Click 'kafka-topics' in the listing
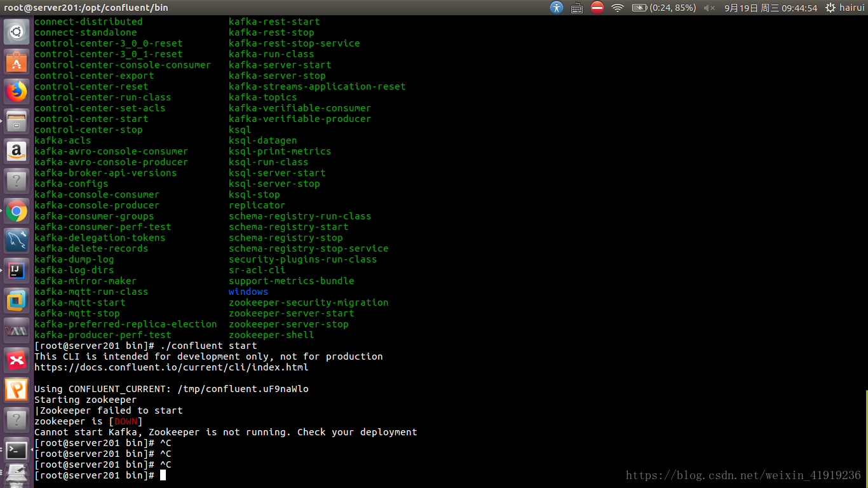This screenshot has width=868, height=488. (263, 97)
